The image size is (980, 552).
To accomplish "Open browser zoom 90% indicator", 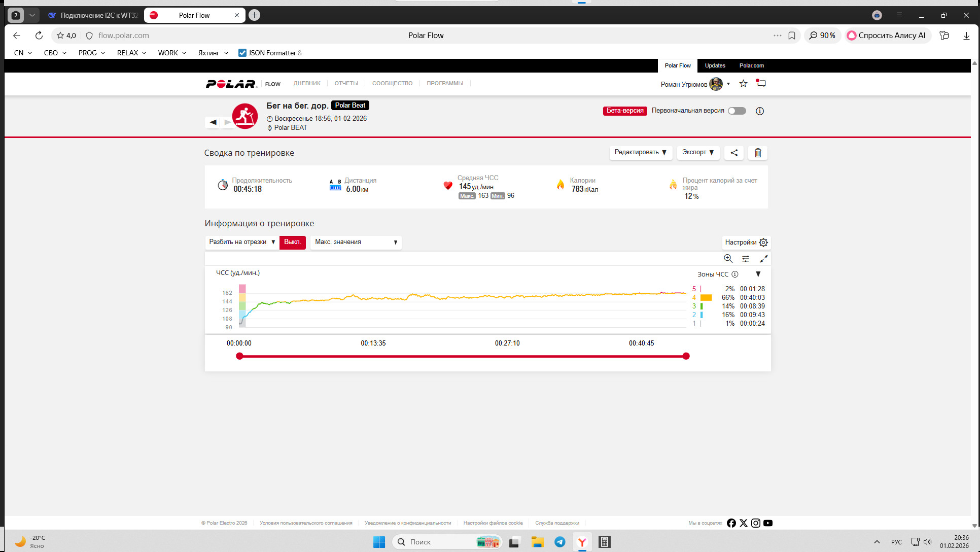I will (822, 36).
